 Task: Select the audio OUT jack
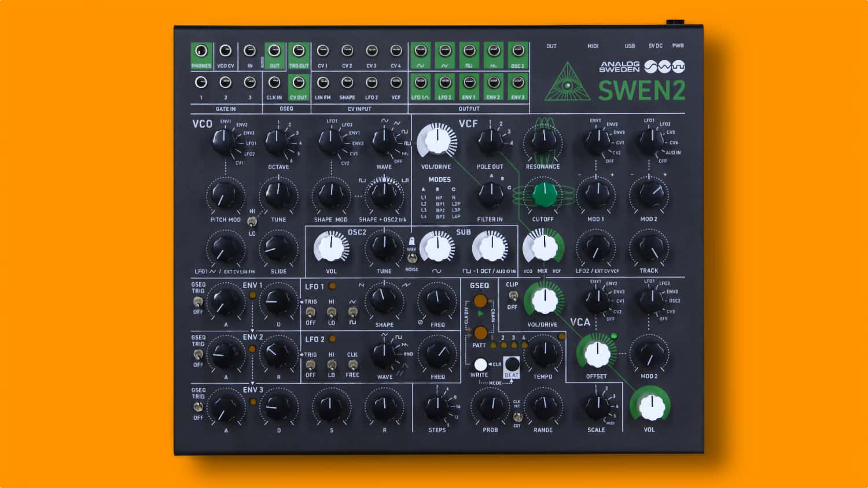click(275, 51)
